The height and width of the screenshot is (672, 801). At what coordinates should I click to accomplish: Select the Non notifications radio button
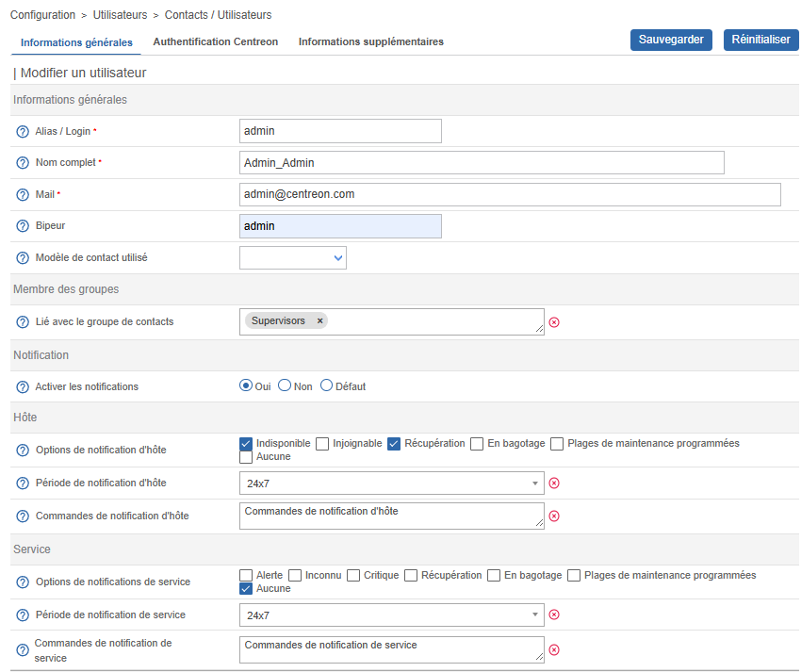tap(285, 385)
